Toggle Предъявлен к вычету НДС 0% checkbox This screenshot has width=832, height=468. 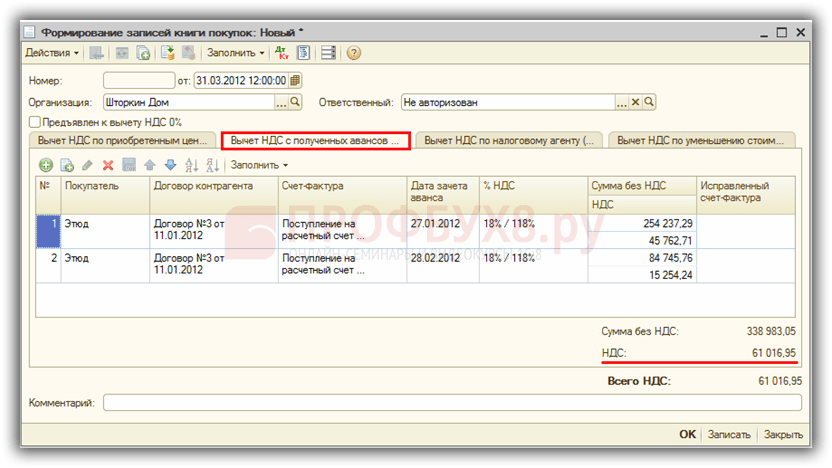pos(35,122)
